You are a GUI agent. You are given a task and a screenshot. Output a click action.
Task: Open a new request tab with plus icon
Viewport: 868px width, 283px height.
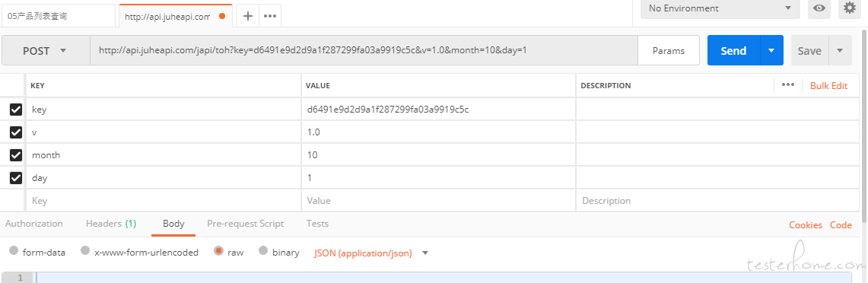(x=248, y=16)
